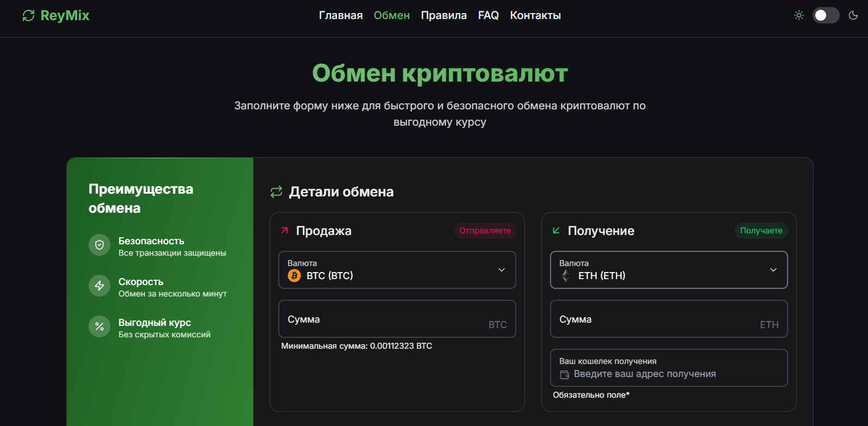Viewport: 868px width, 426px height.
Task: Click the Получение incoming arrow icon
Action: coord(556,231)
